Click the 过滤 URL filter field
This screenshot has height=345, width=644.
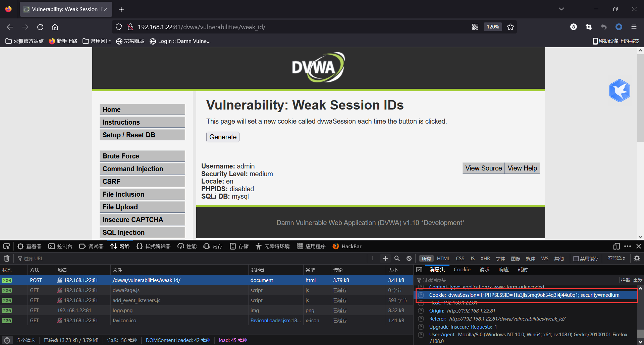(x=191, y=259)
